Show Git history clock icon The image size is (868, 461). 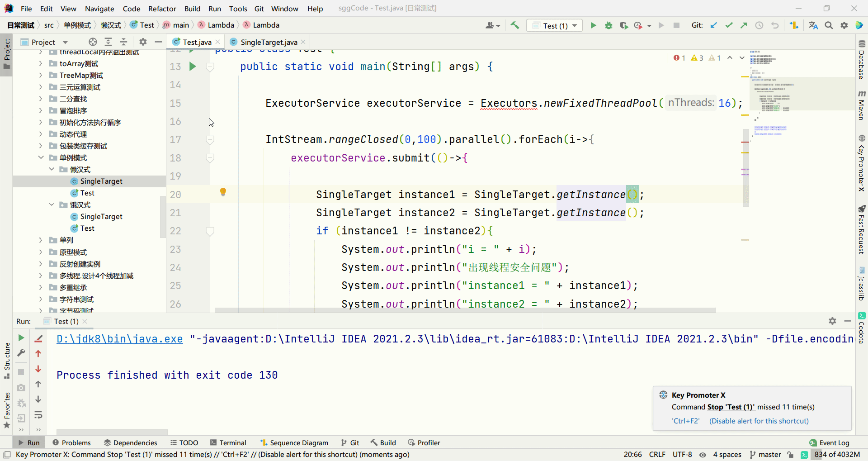[759, 25]
